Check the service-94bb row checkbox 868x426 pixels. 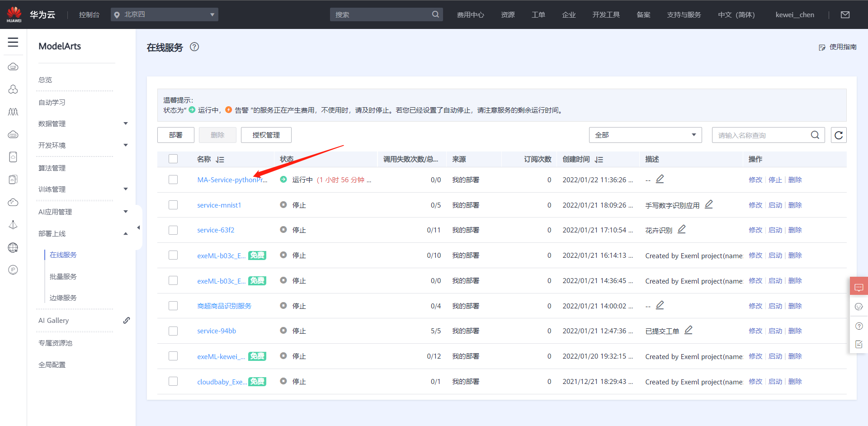click(x=173, y=331)
